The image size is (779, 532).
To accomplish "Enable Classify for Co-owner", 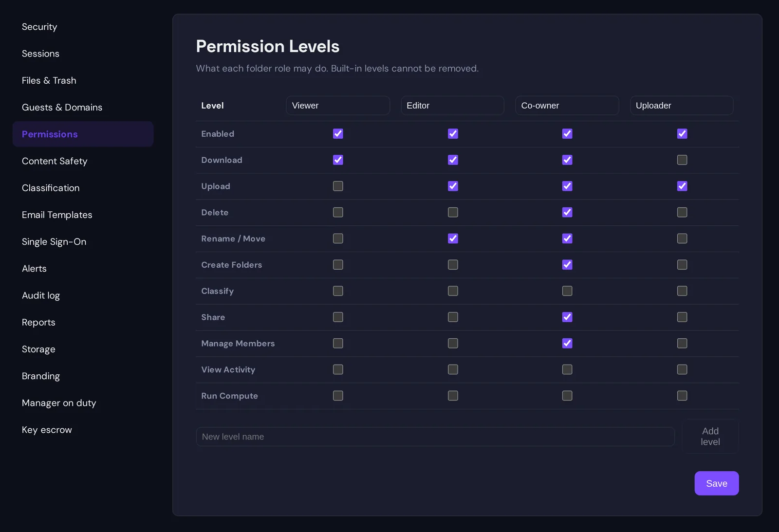I will 567,291.
